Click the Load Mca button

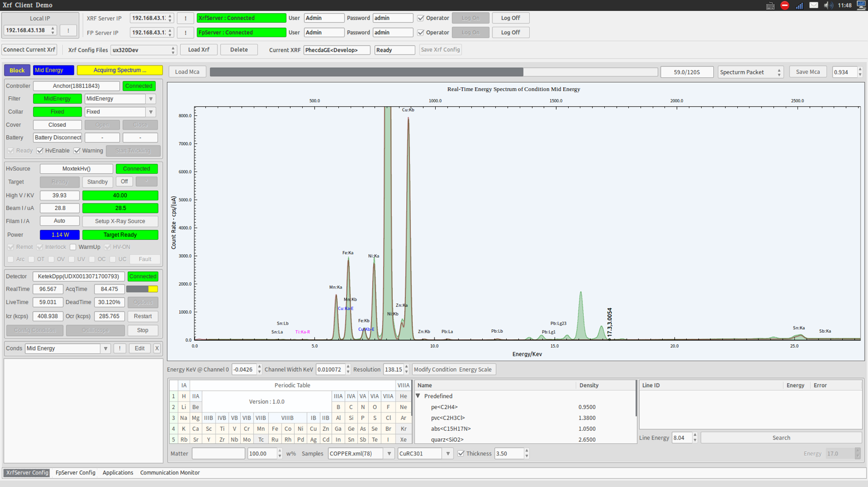coord(187,72)
